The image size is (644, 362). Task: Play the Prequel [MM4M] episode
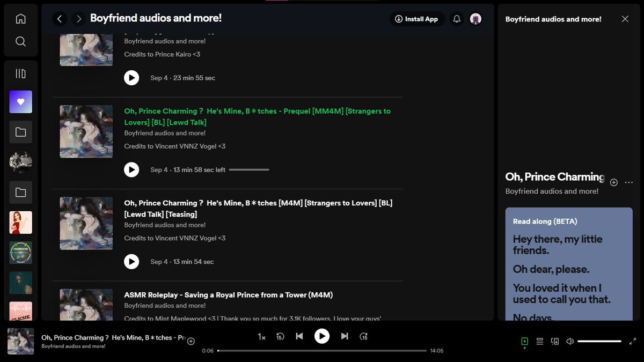click(131, 169)
